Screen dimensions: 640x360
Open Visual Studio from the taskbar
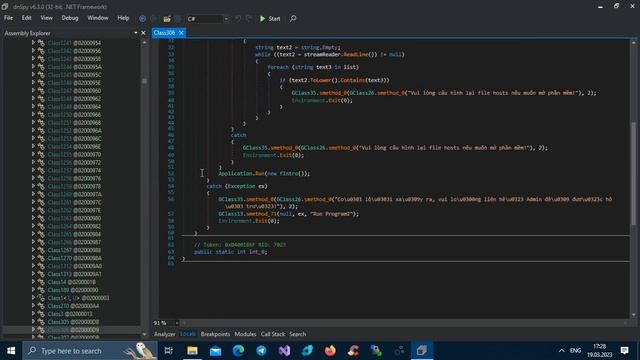point(284,351)
